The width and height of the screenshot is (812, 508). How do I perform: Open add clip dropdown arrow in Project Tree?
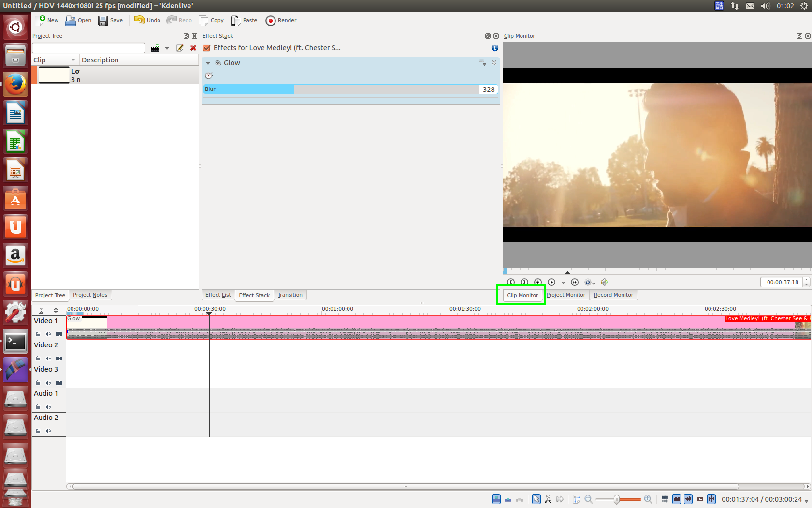167,48
